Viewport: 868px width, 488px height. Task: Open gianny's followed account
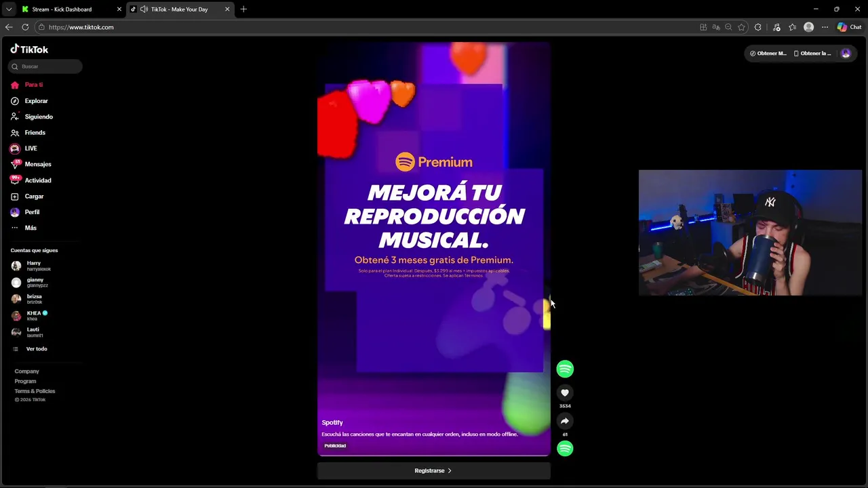tap(33, 282)
